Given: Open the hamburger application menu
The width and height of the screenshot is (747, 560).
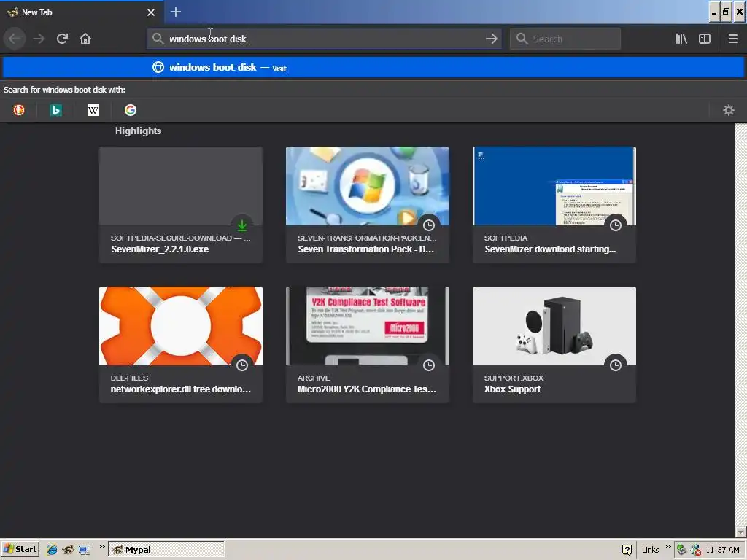Looking at the screenshot, I should click(x=732, y=39).
